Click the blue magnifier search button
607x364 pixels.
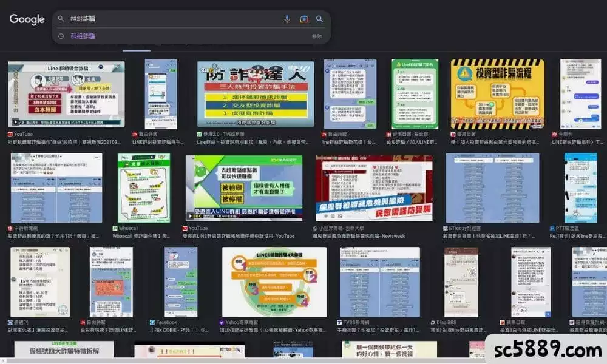pos(319,19)
